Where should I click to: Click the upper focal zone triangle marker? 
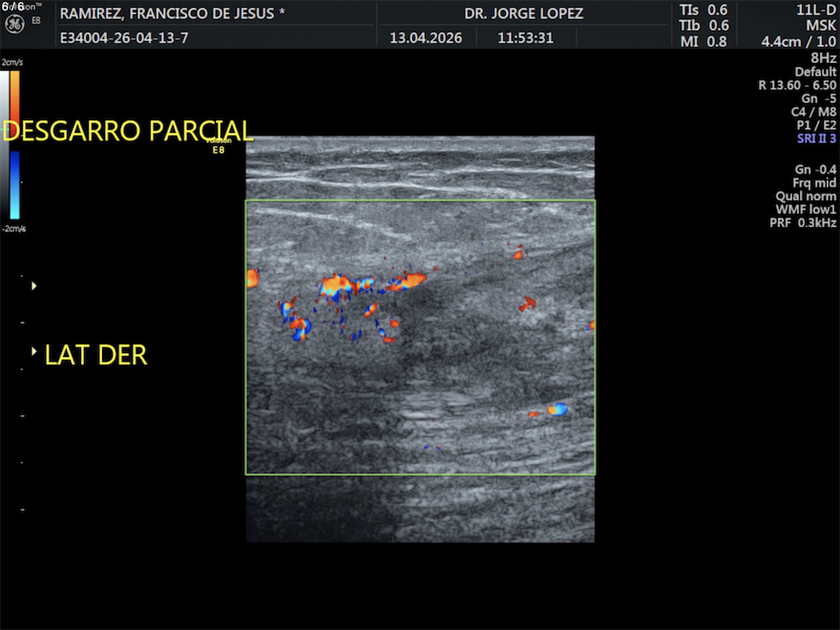tap(34, 286)
